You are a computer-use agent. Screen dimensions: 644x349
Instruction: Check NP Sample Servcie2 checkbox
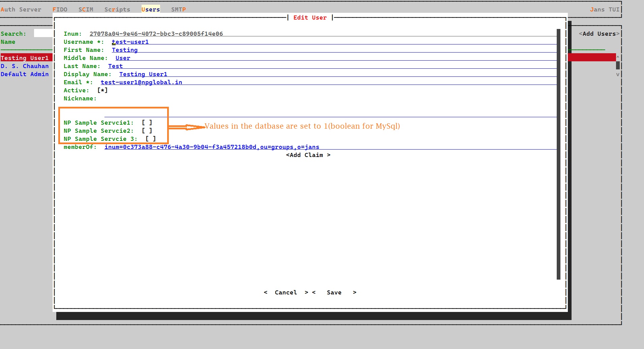click(147, 131)
